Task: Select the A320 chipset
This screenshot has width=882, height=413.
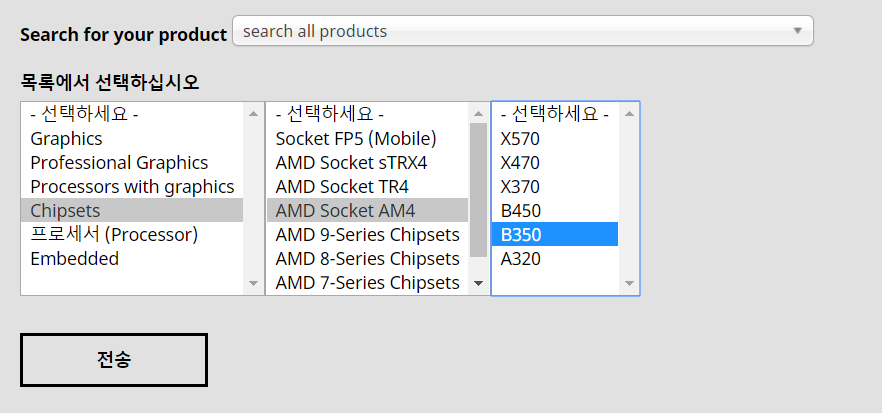Action: [x=555, y=258]
